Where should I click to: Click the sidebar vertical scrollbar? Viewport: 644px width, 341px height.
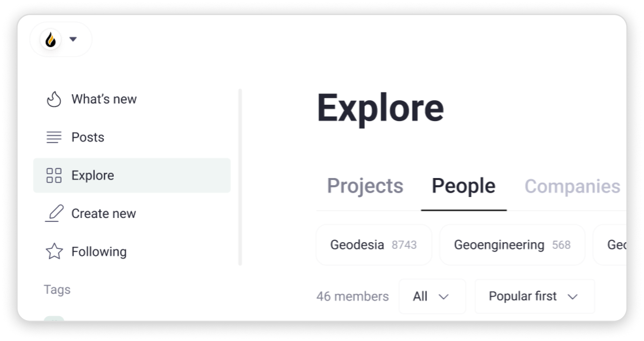240,177
